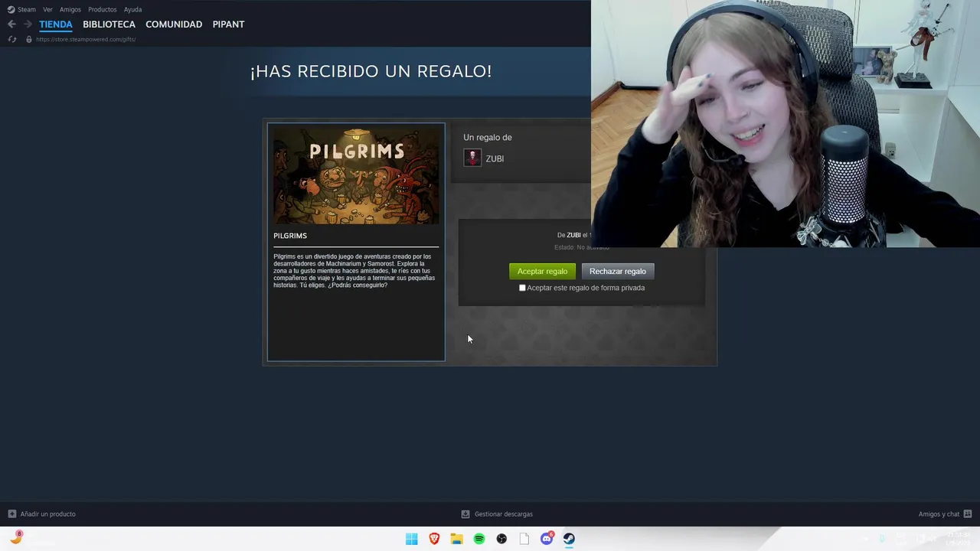Click the Amigos y chat friends icon
Screen dimensions: 980x551
coord(967,514)
